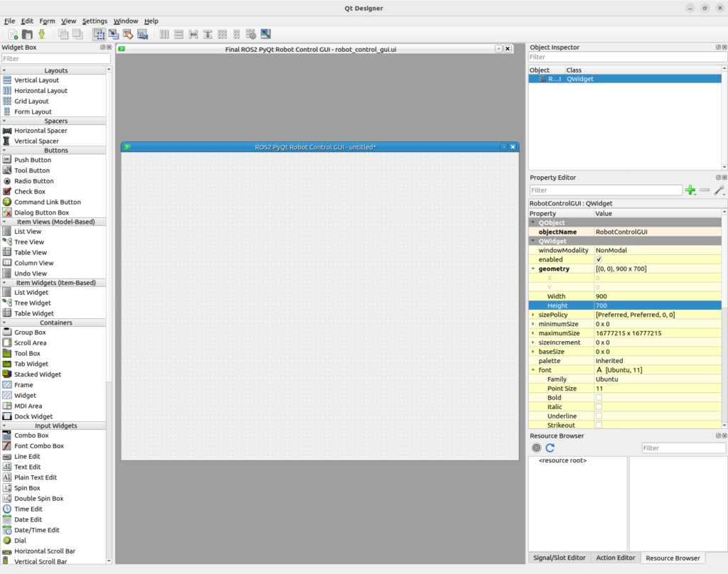Expand the minimumSize property
This screenshot has height=574, width=728.
(533, 324)
